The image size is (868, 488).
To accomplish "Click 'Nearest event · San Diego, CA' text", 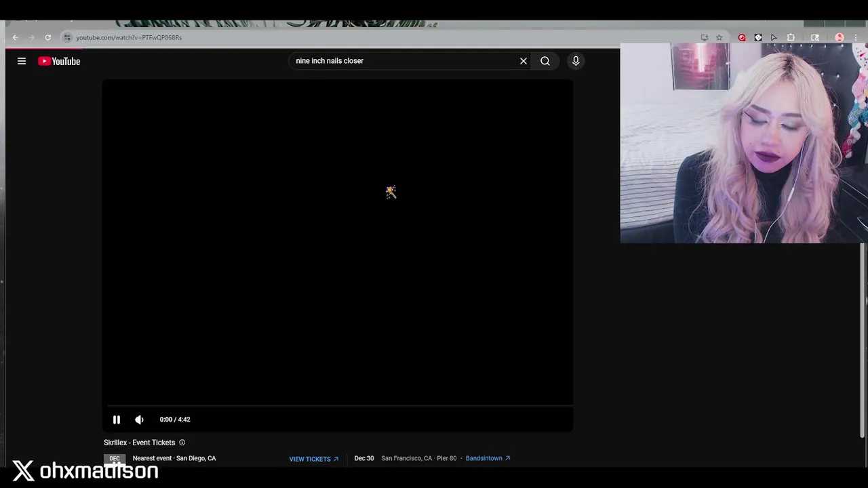I will (x=174, y=458).
